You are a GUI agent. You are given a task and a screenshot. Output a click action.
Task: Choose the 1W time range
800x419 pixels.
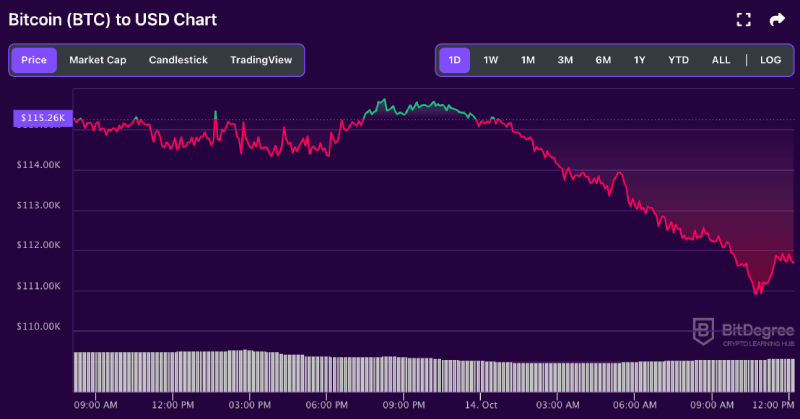tap(491, 60)
